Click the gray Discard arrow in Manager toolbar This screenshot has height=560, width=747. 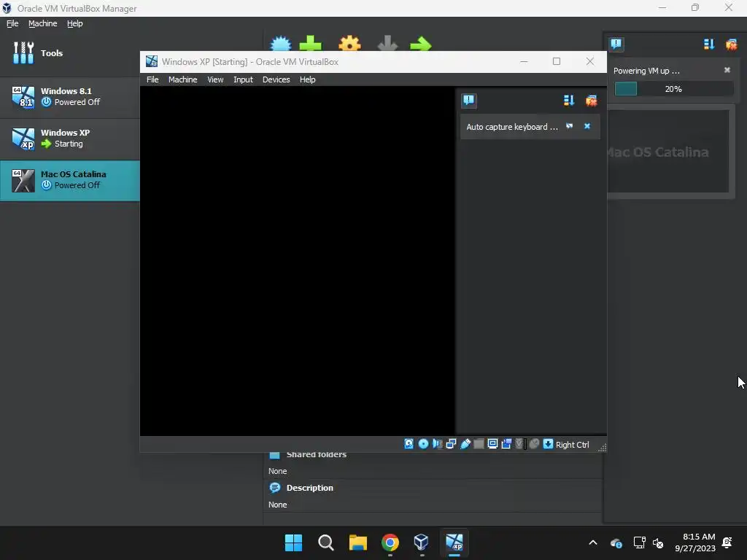point(387,44)
